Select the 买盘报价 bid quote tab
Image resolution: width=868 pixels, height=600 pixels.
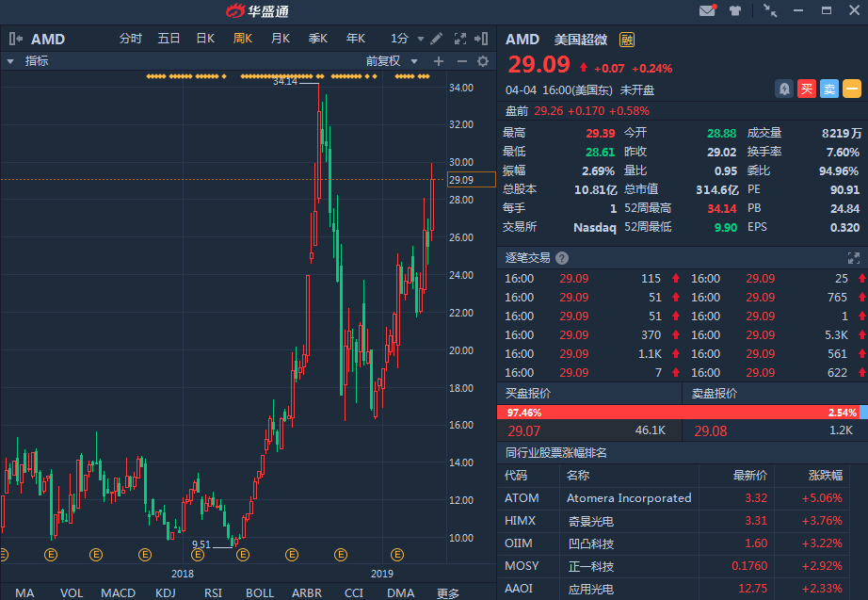528,394
